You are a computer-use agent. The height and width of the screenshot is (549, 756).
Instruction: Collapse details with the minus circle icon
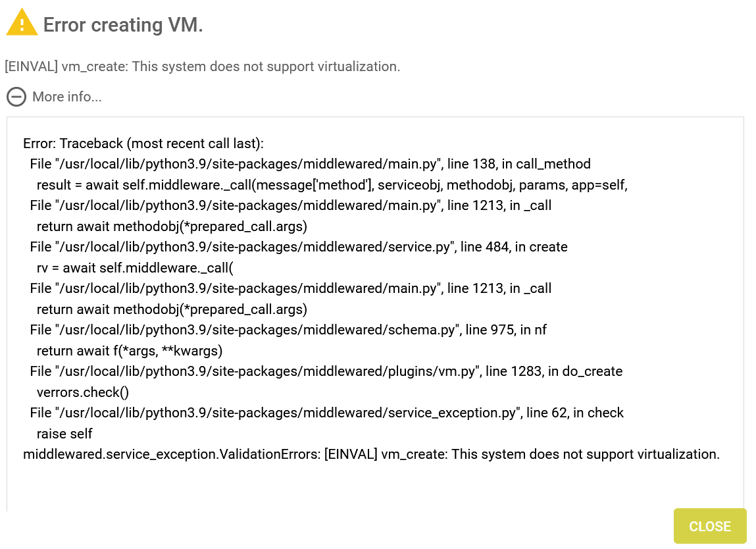point(16,97)
